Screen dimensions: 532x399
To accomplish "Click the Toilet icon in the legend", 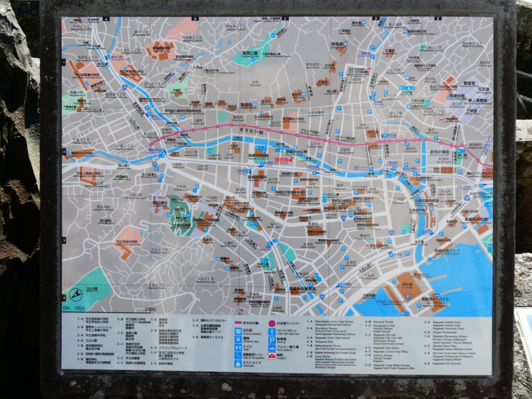I will [237, 346].
